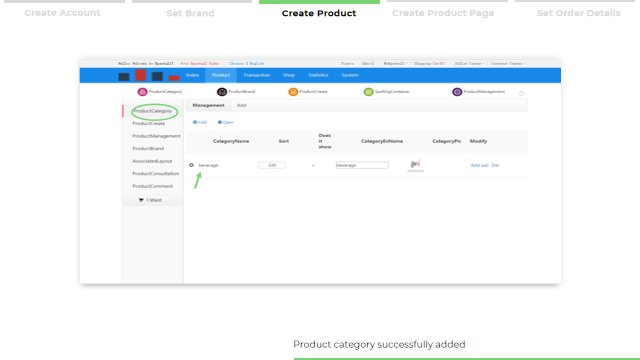Open the Statistics menu

click(x=318, y=75)
